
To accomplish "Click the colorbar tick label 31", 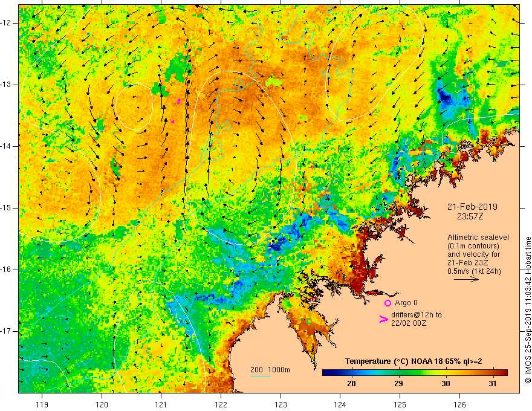I will point(493,384).
